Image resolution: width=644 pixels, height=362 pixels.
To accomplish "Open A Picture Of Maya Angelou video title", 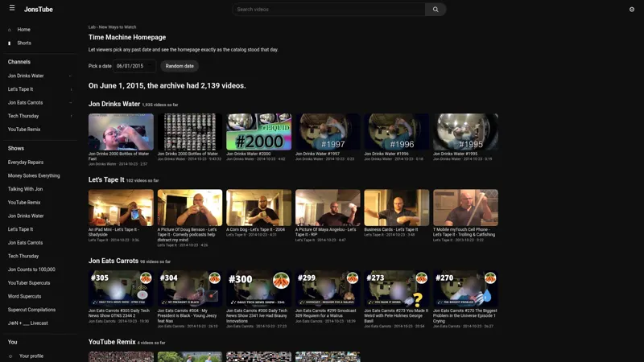I will (326, 232).
